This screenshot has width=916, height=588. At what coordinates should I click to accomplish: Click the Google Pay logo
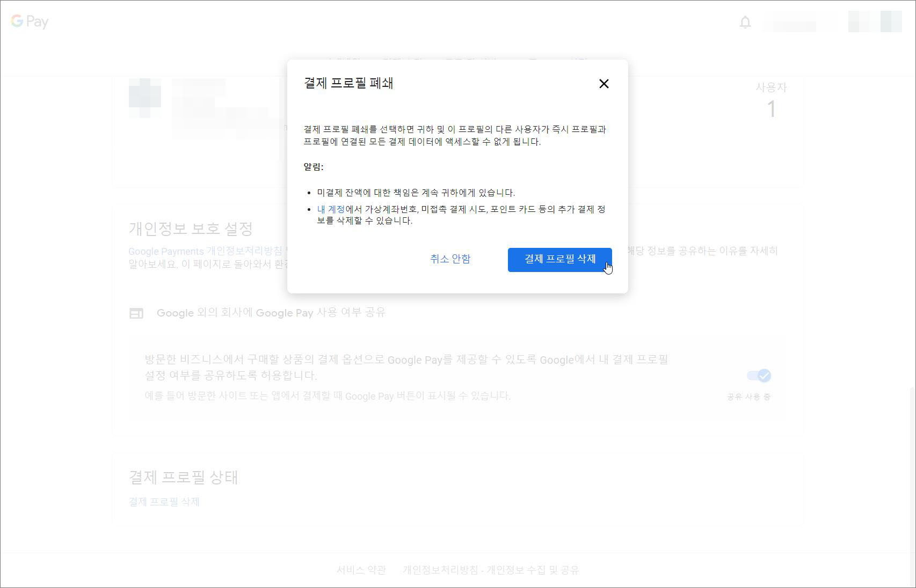(x=30, y=21)
